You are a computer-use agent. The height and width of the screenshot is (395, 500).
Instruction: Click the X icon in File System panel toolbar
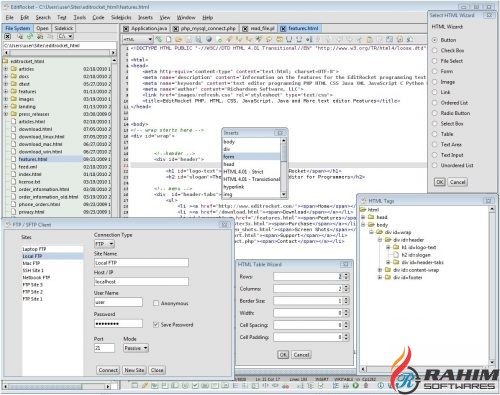pyautogui.click(x=8, y=36)
